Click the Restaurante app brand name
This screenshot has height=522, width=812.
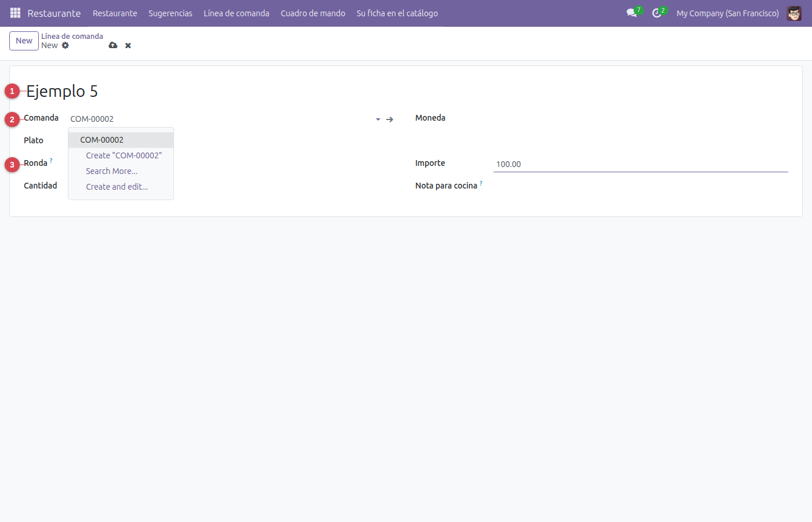tap(54, 13)
